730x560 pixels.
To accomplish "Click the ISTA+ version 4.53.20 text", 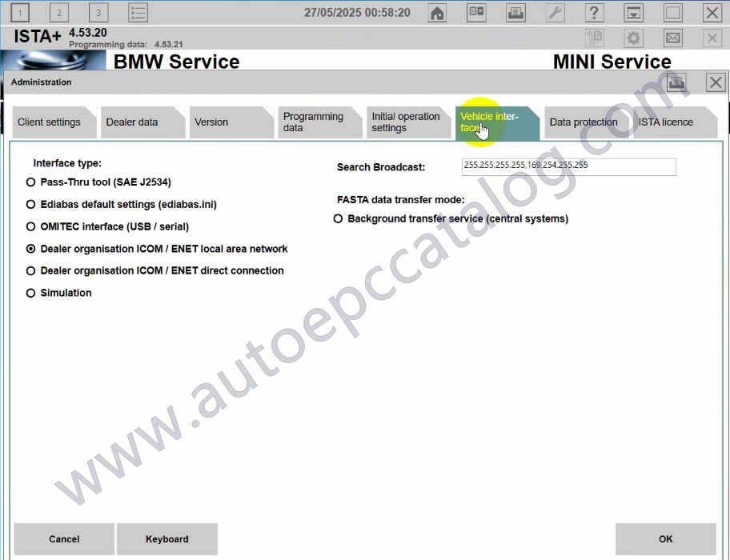I will [x=87, y=33].
